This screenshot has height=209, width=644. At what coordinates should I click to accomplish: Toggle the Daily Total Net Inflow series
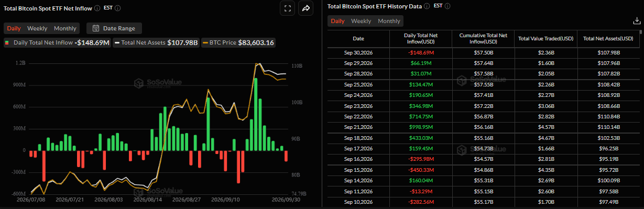pos(57,43)
